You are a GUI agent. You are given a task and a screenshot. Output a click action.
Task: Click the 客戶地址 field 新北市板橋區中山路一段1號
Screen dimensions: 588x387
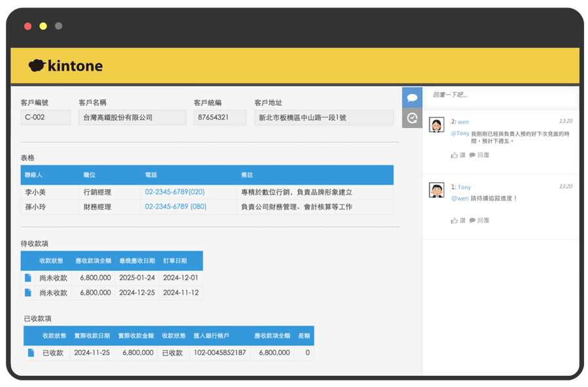[x=324, y=117]
